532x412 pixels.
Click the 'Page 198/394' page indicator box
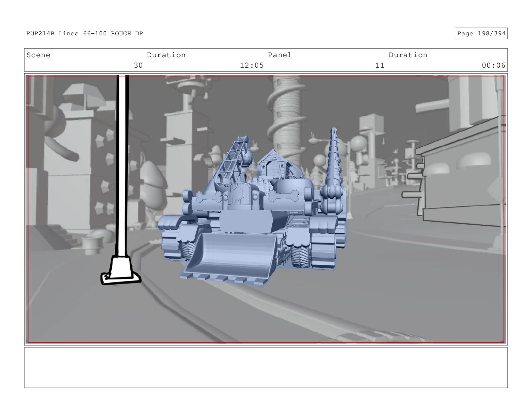click(481, 33)
